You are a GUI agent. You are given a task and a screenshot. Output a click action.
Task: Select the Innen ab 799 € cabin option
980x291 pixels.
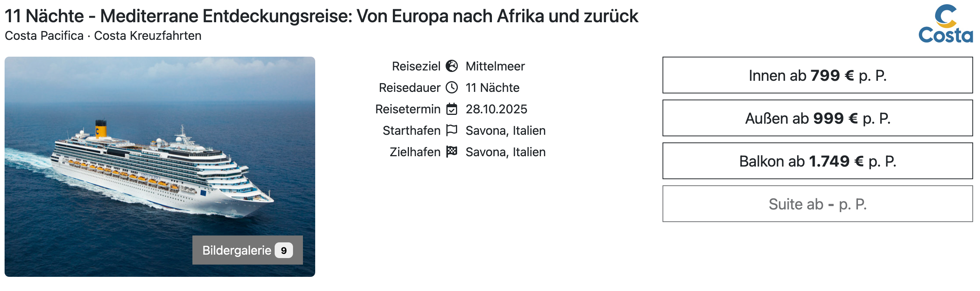pos(817,75)
